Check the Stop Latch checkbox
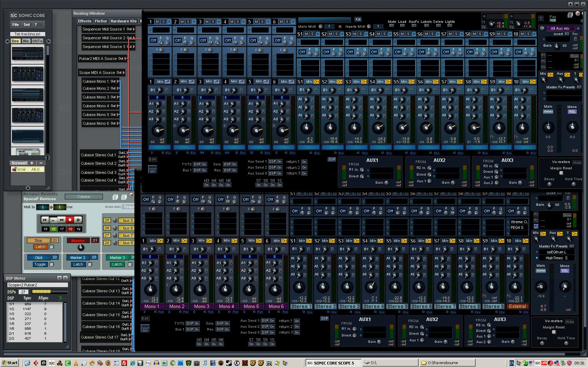This screenshot has width=588, height=368. click(x=52, y=247)
